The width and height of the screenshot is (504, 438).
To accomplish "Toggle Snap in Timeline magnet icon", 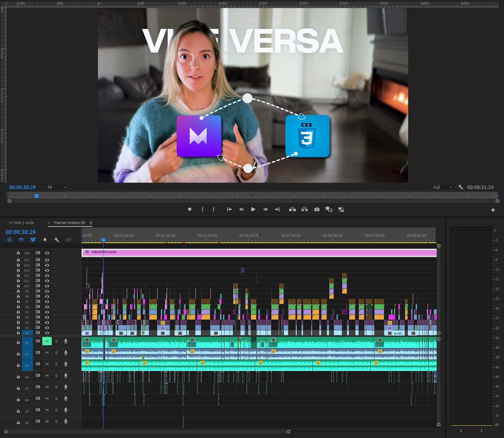I will pos(21,240).
